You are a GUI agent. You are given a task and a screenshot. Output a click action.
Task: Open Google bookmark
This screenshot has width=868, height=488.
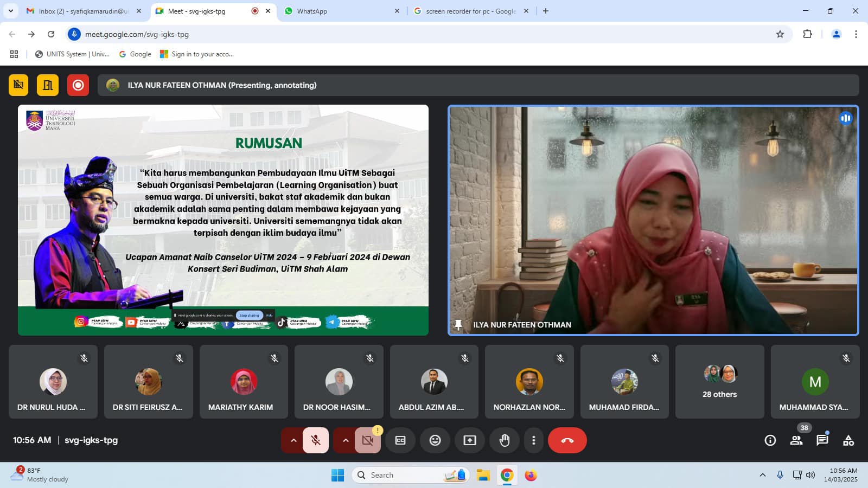click(x=135, y=54)
